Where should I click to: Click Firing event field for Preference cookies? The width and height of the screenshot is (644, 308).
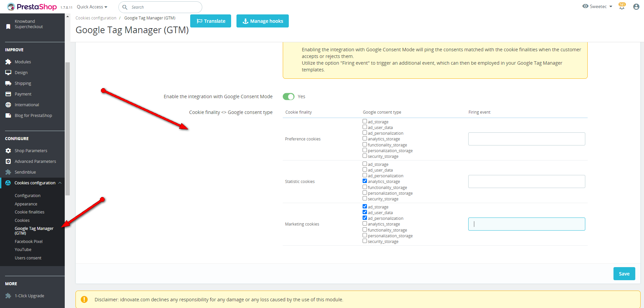527,139
